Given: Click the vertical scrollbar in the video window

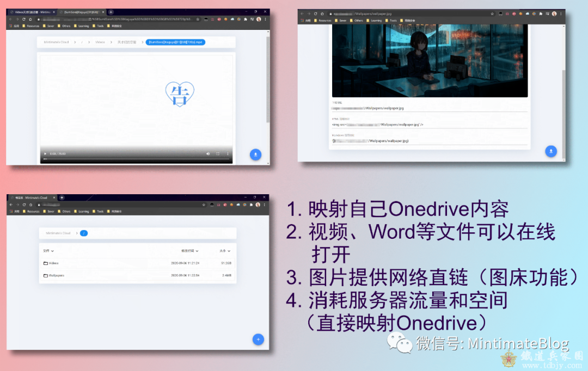Looking at the screenshot, I should click(x=268, y=79).
